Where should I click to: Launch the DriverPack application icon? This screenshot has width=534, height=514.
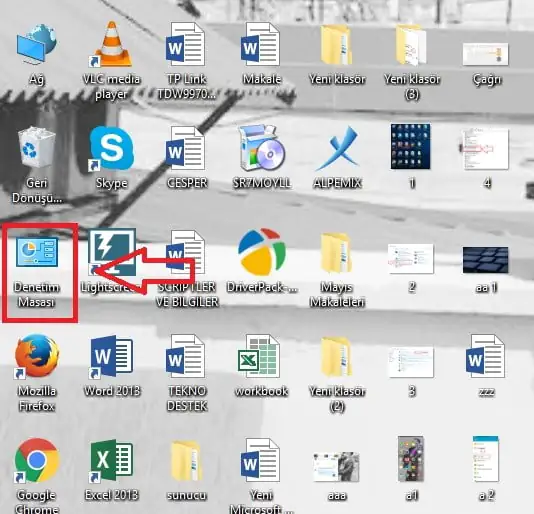(x=262, y=252)
